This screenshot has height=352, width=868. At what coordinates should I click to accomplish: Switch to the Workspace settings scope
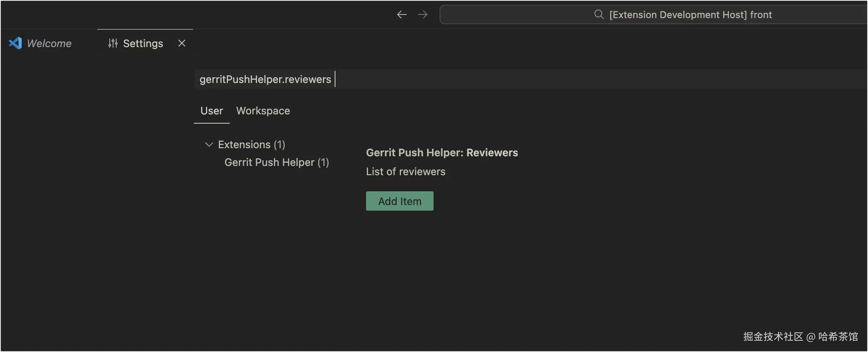tap(263, 111)
